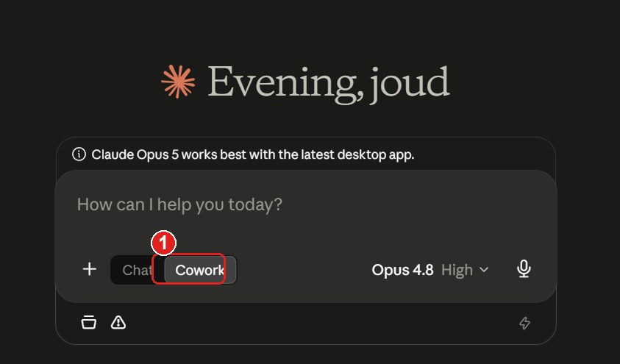Switch to Cowork mode
The image size is (620, 364).
tap(200, 270)
